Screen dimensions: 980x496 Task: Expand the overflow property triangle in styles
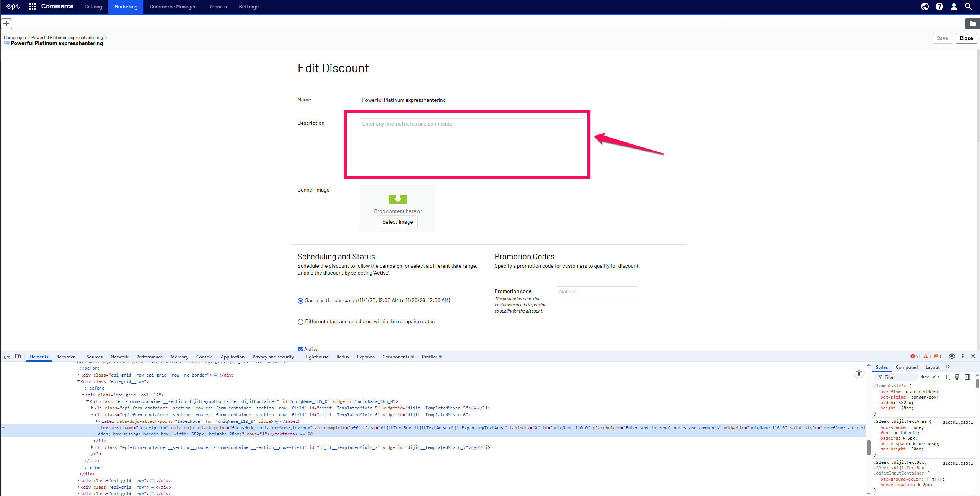pos(907,392)
